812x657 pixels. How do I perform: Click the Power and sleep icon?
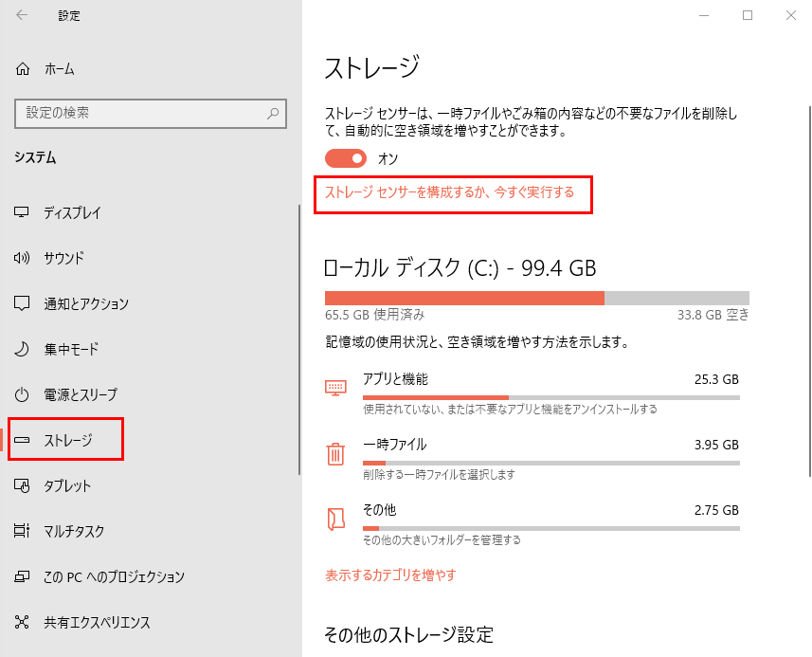pos(23,394)
